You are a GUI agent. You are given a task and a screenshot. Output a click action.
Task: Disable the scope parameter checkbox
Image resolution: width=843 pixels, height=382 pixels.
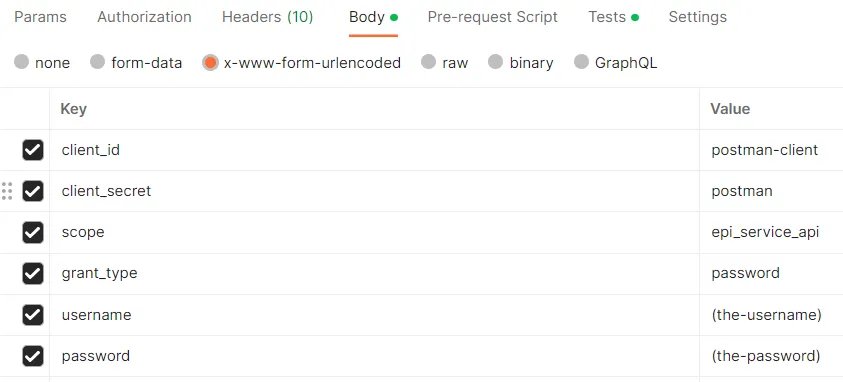click(x=33, y=233)
